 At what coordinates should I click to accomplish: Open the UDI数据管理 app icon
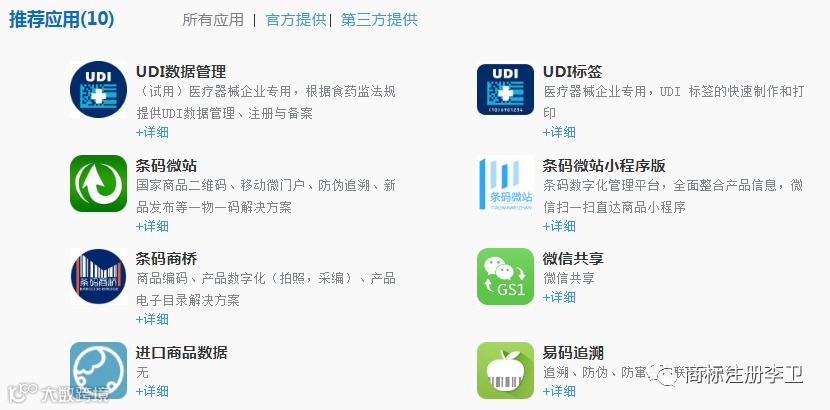click(x=98, y=89)
